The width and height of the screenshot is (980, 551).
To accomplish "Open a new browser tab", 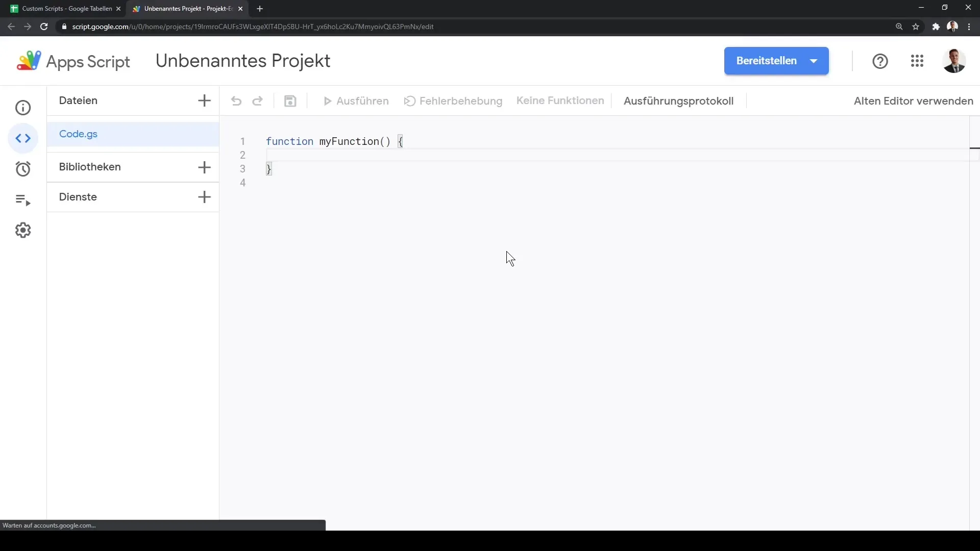I will click(x=260, y=9).
